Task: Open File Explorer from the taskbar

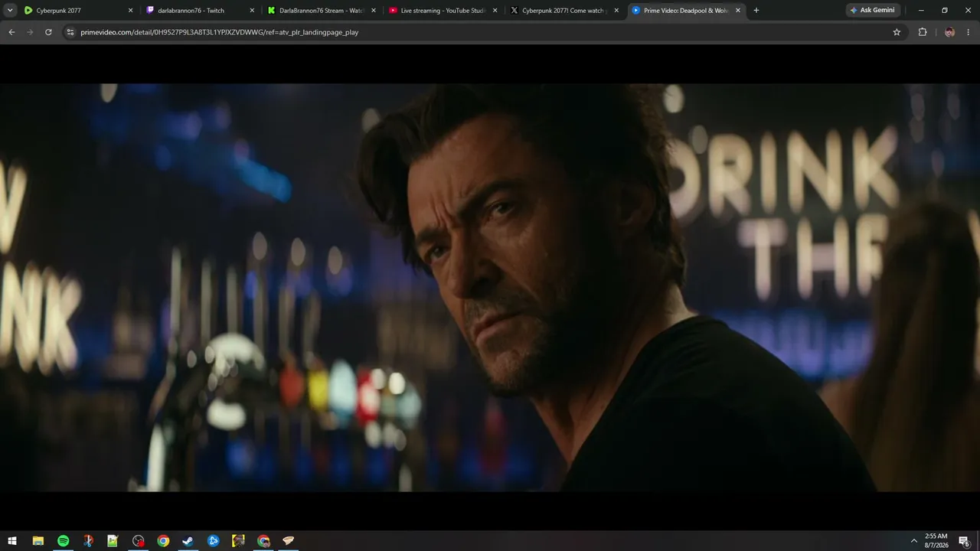Action: (38, 541)
